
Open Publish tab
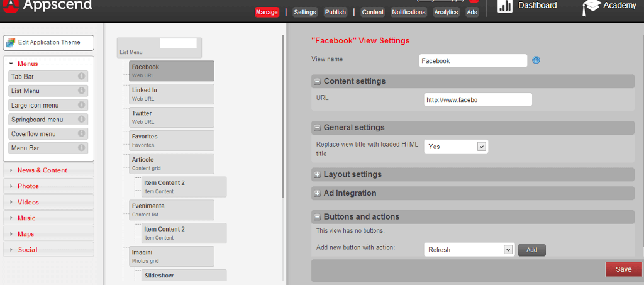click(x=336, y=13)
